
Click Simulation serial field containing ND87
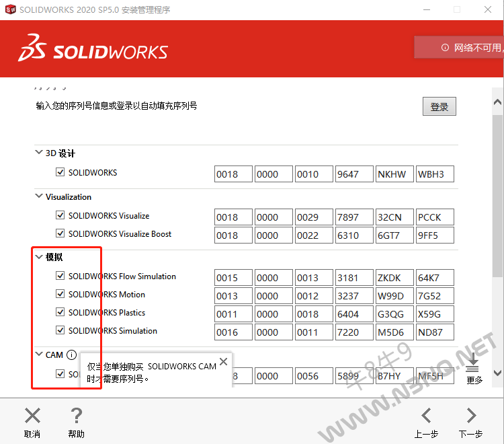[x=435, y=332]
